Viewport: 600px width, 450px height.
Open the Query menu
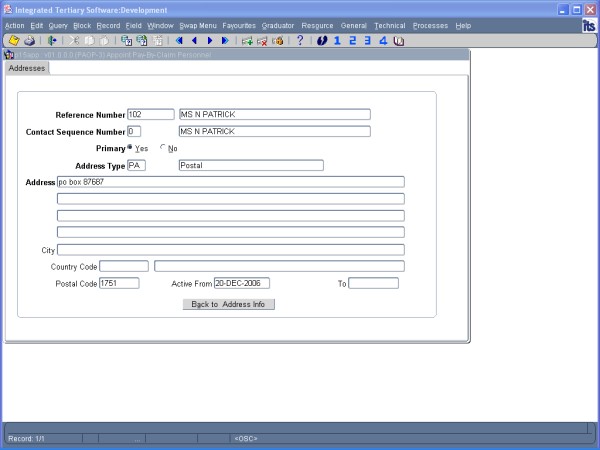(x=58, y=25)
